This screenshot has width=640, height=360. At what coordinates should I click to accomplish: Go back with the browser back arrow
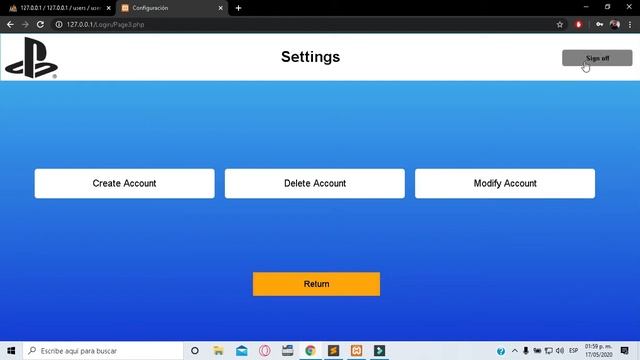pos(10,24)
